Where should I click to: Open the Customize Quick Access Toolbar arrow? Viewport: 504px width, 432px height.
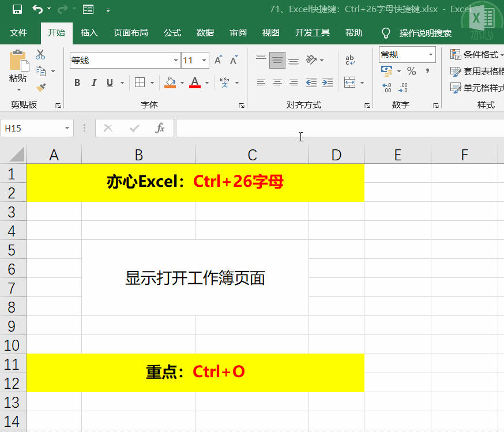[x=108, y=10]
